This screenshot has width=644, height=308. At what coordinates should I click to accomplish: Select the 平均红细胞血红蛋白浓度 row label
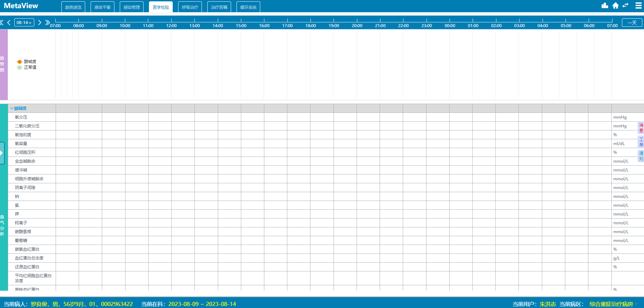point(33,278)
